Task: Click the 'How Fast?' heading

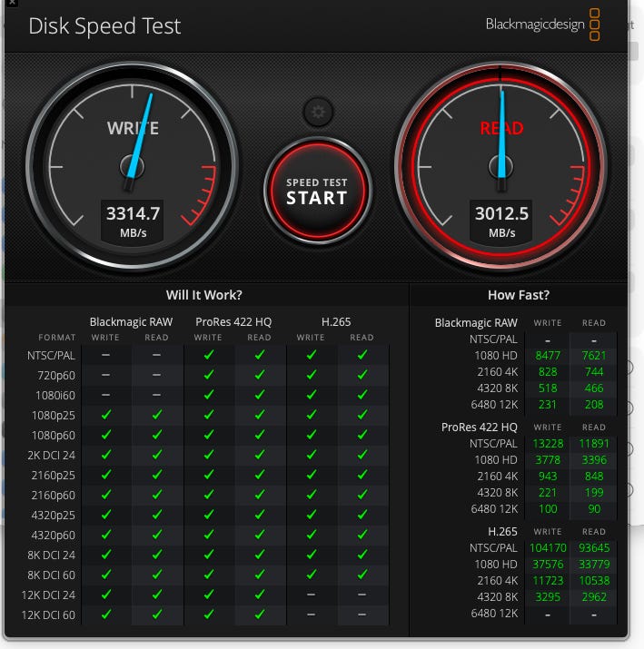Action: (x=519, y=295)
